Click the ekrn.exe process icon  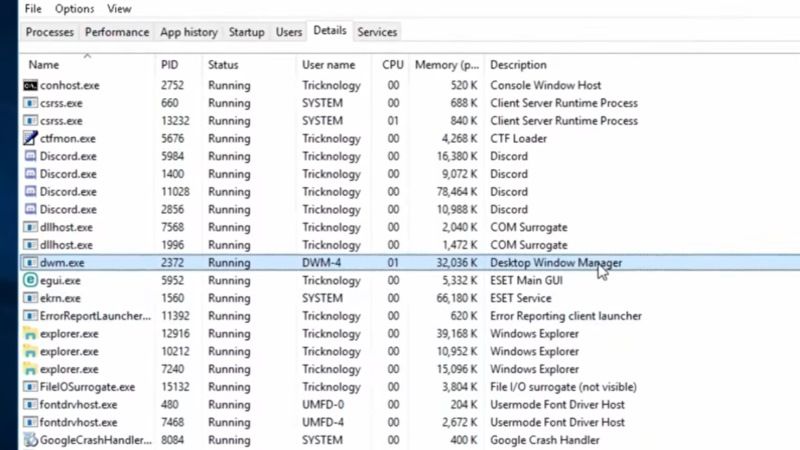click(30, 298)
